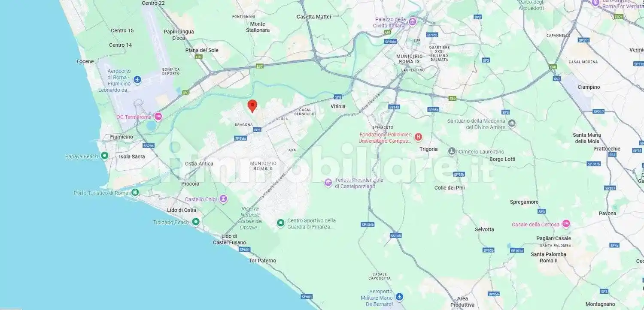Open the Castello Chigi purple marker
This screenshot has height=310, width=644.
pos(223,199)
